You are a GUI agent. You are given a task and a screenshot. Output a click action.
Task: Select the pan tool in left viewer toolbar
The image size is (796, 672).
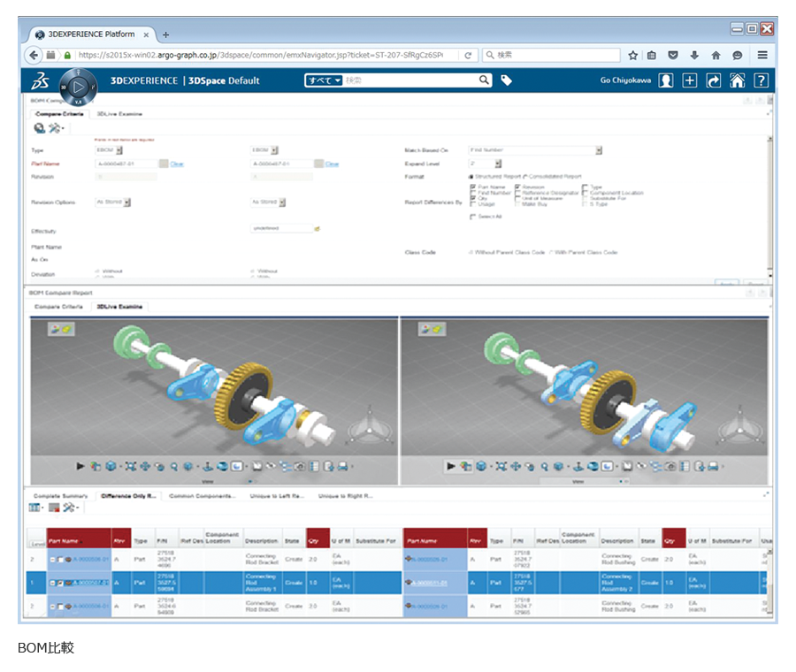click(145, 466)
